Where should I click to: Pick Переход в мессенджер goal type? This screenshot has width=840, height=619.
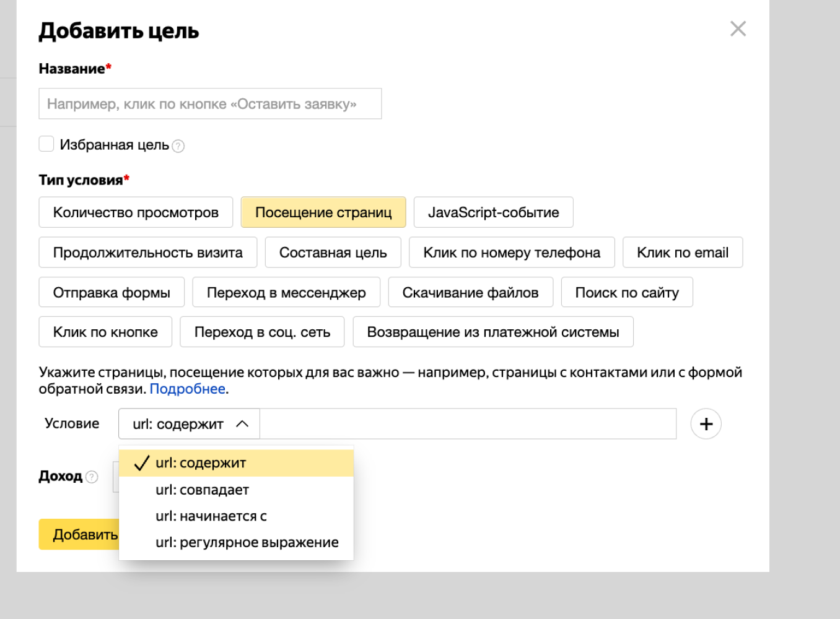[x=287, y=292]
